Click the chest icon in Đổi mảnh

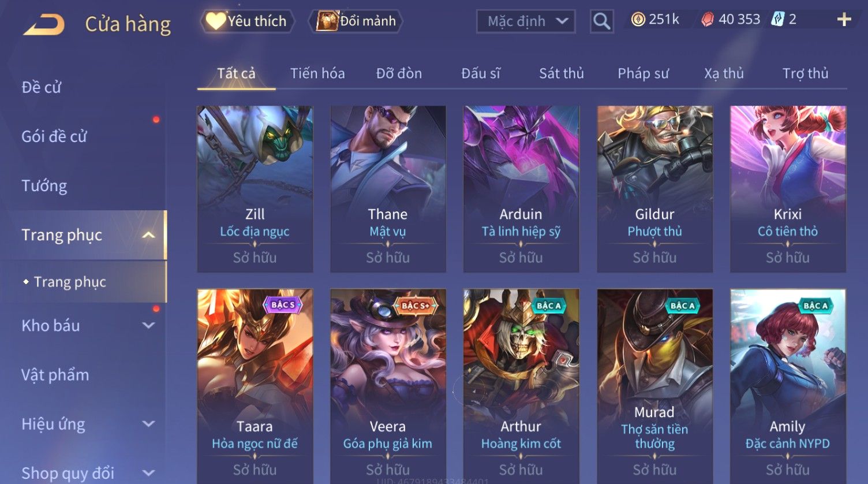point(327,21)
